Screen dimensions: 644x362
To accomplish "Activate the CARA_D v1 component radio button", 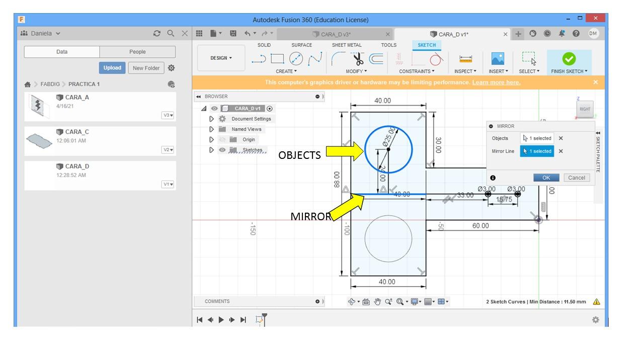I will pyautogui.click(x=270, y=109).
